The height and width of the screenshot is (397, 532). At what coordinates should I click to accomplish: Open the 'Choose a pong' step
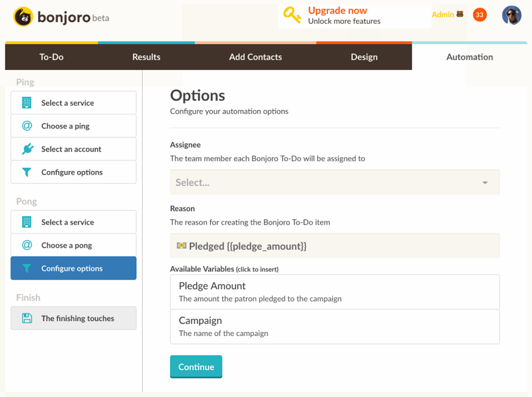pos(73,245)
